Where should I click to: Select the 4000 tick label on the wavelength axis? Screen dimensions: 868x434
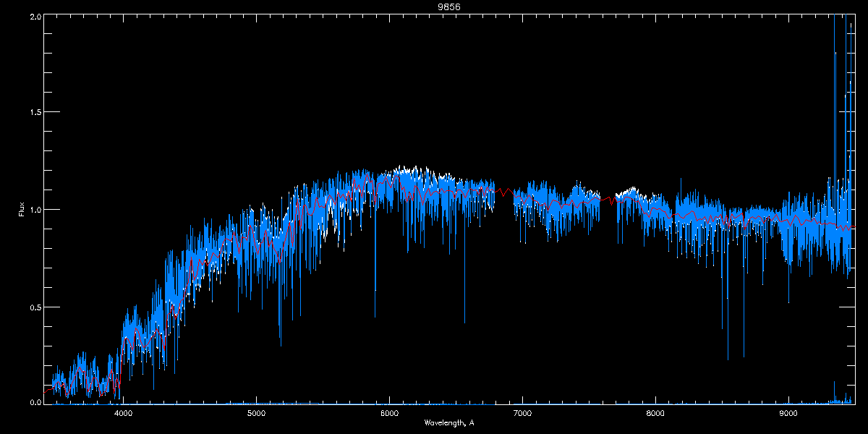(x=124, y=413)
